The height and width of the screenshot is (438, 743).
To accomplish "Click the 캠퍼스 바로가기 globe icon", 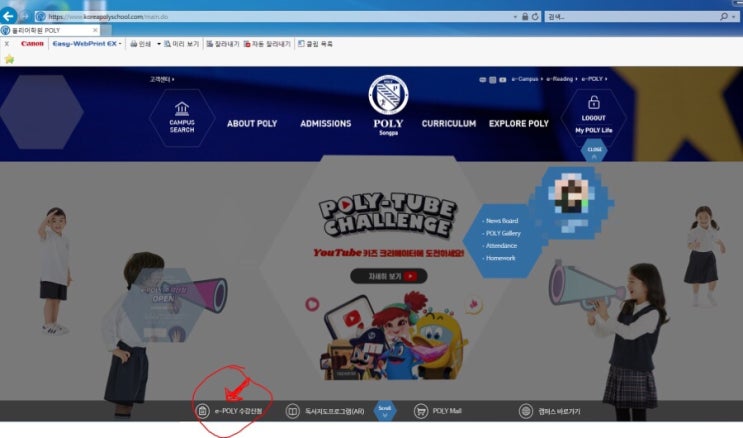I will coord(526,411).
